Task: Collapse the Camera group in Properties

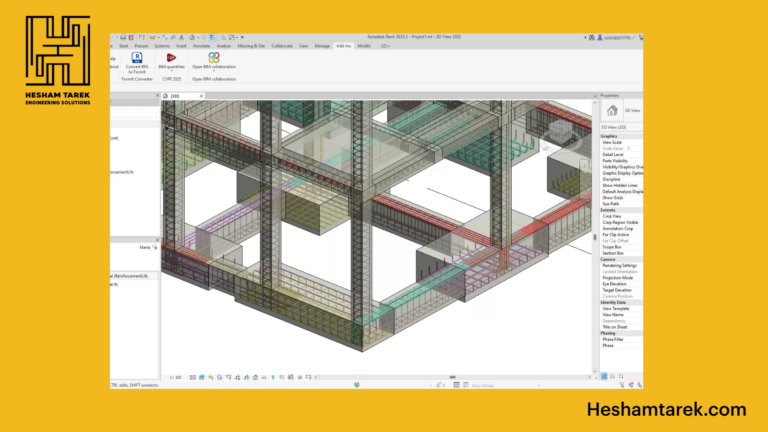Action: point(621,260)
